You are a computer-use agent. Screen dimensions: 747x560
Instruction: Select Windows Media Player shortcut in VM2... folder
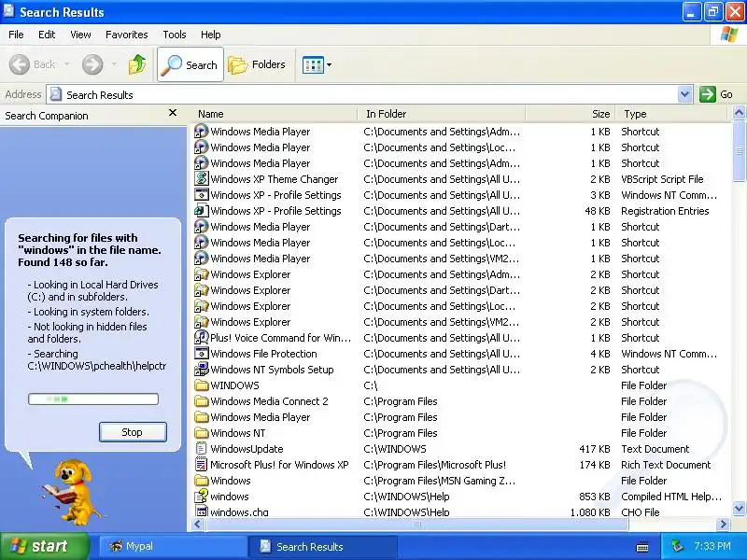pos(261,259)
